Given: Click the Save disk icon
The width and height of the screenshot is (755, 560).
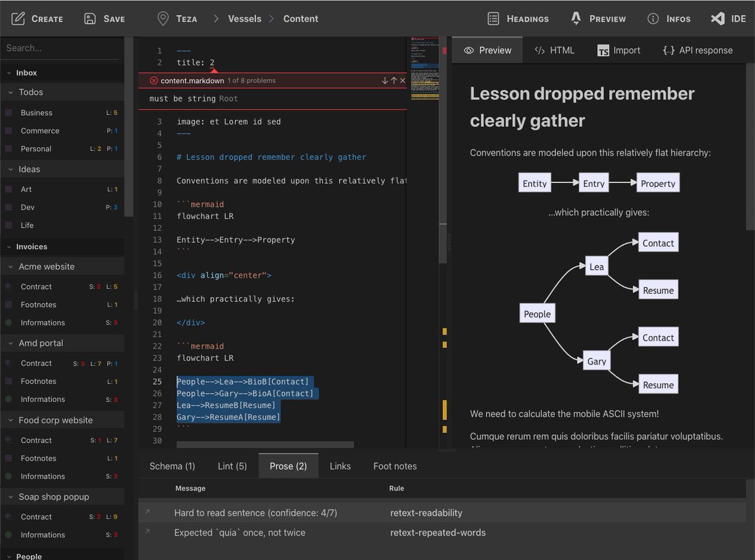Looking at the screenshot, I should click(90, 19).
